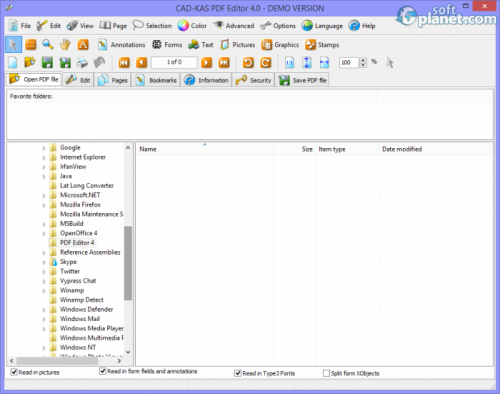Open the Advanced menu
Image resolution: width=500 pixels, height=394 pixels.
click(x=233, y=26)
